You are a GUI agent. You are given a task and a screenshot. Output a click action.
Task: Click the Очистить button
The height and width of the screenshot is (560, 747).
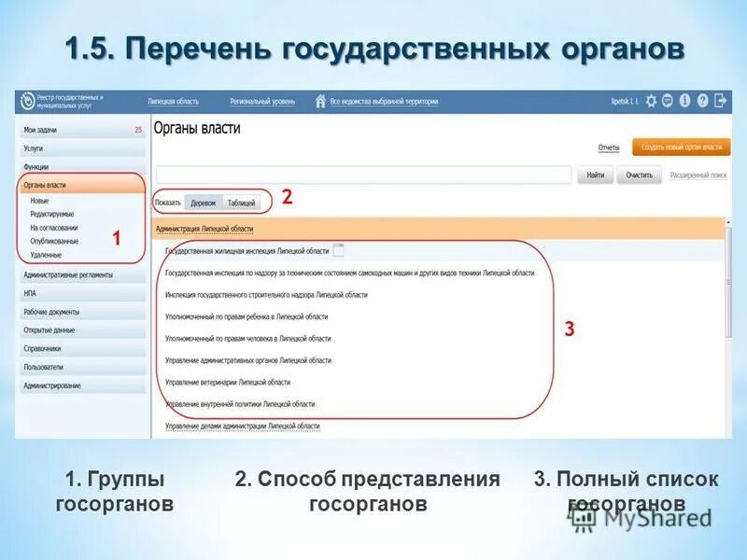(x=639, y=175)
